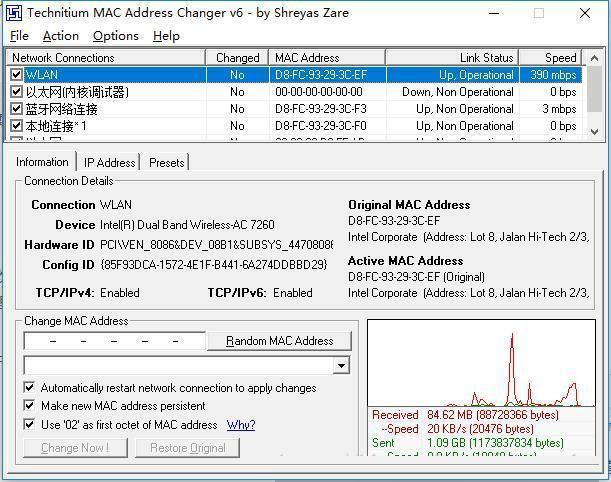Viewport: 611px width, 482px height.
Task: Click the connection list scroll down arrow
Action: (594, 131)
